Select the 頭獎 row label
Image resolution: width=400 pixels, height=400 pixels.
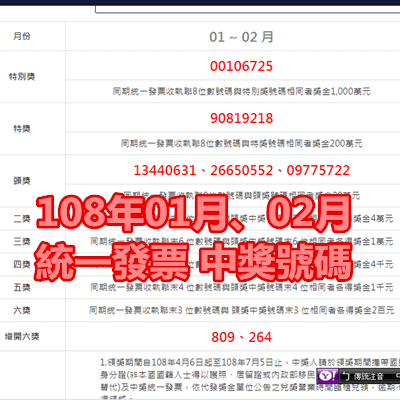22,181
